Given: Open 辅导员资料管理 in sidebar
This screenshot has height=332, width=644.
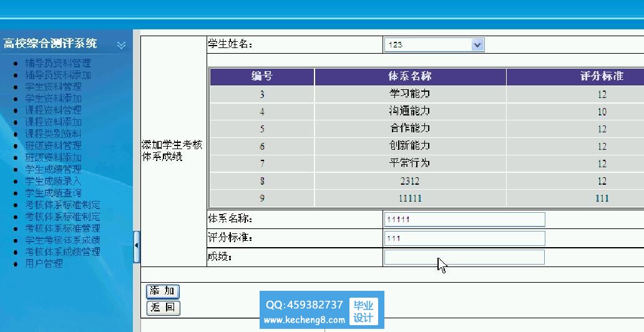Looking at the screenshot, I should point(58,63).
